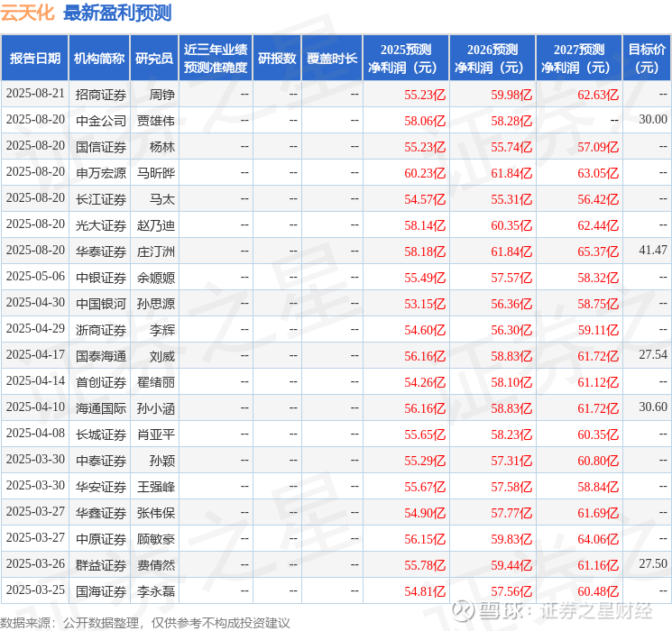Screen dimensions: 672x631
Task: Click analyst name 顾敏豪
Action: [155, 538]
